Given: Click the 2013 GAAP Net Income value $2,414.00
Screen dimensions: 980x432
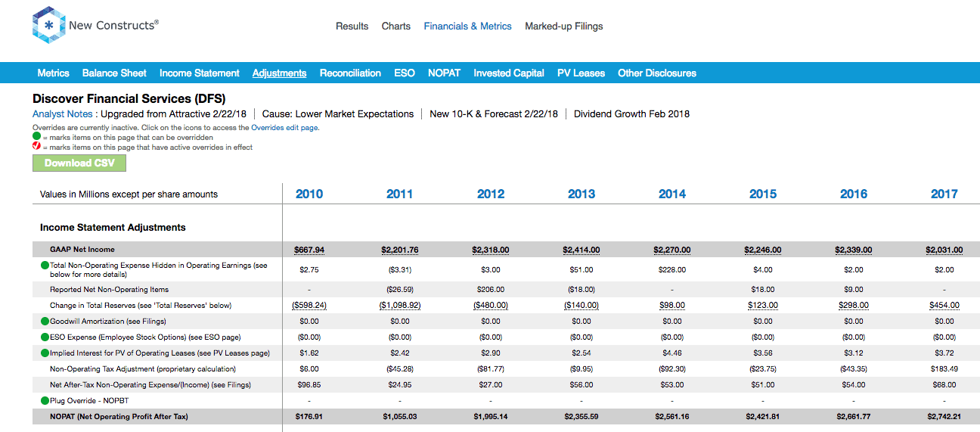Looking at the screenshot, I should 581,250.
